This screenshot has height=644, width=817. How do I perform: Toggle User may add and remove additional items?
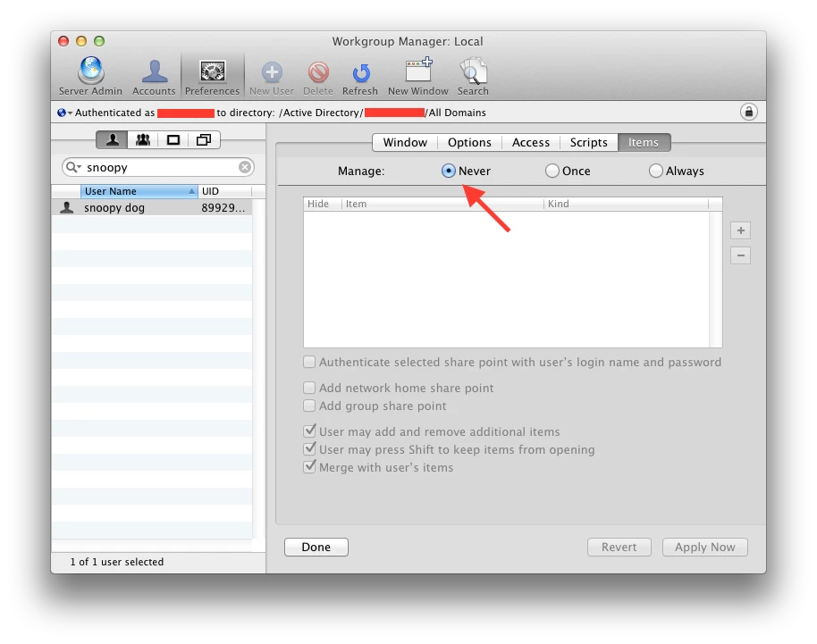click(x=309, y=431)
